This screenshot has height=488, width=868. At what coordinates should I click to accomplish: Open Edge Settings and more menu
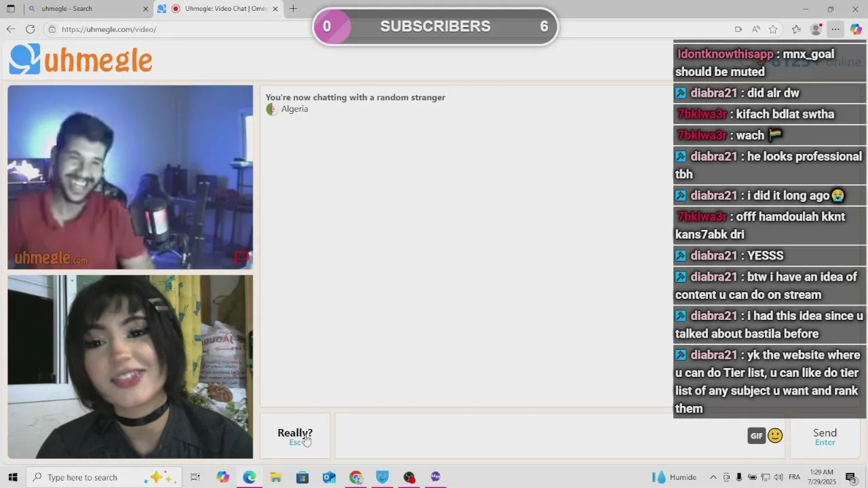(835, 29)
